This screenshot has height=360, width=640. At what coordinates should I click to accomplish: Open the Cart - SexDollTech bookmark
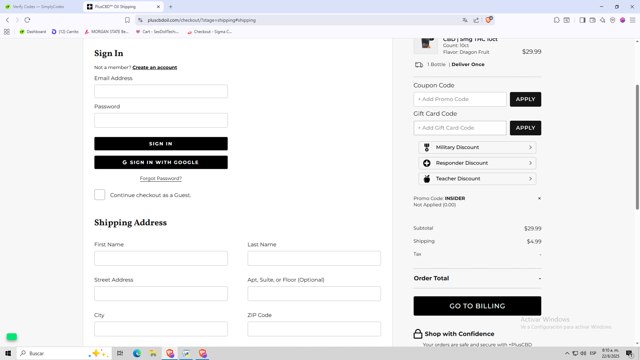point(157,31)
